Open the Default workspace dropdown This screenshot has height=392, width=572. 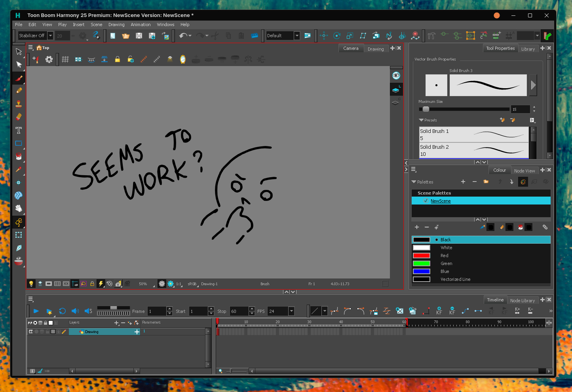[x=296, y=36]
